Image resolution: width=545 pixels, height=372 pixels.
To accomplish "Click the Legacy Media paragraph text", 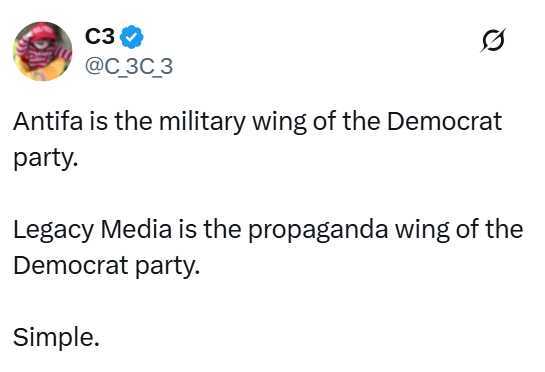I will [x=268, y=247].
